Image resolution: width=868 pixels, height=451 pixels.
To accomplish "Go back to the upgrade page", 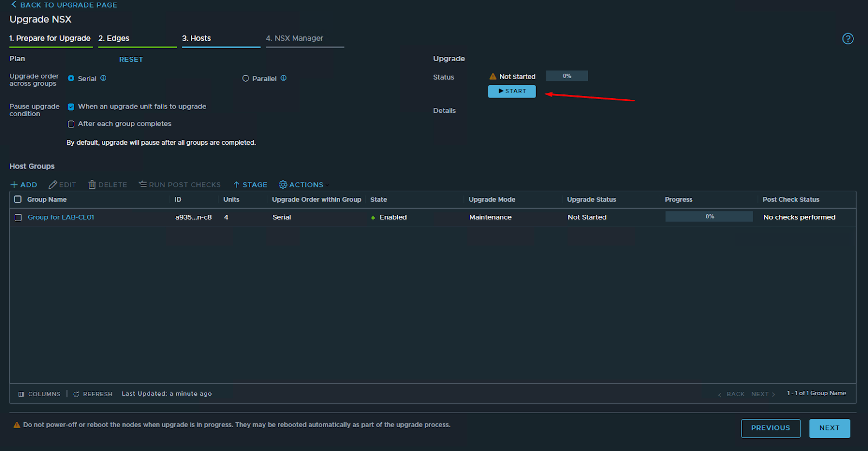I will pyautogui.click(x=64, y=5).
